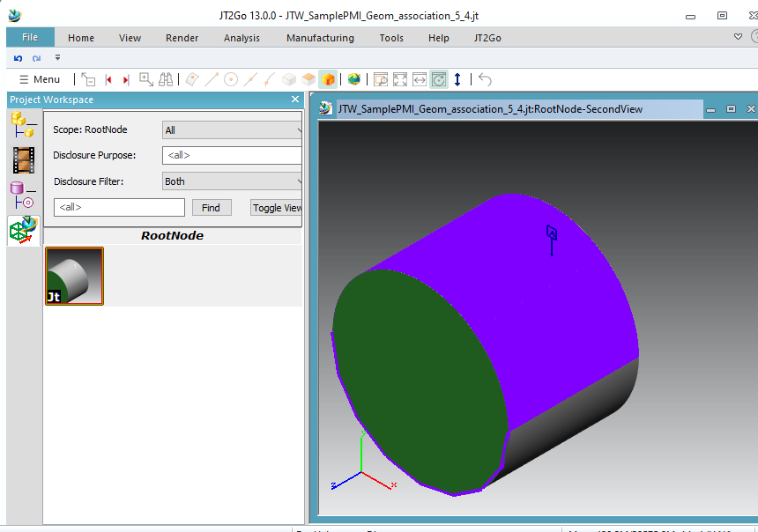Toggle the highlighted orange part selection icon
The image size is (758, 532).
point(328,80)
